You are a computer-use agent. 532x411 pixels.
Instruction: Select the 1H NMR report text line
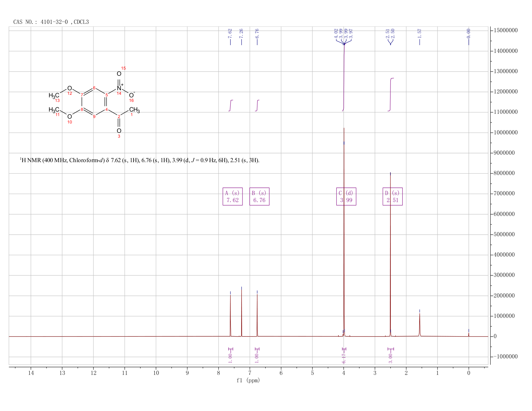140,160
